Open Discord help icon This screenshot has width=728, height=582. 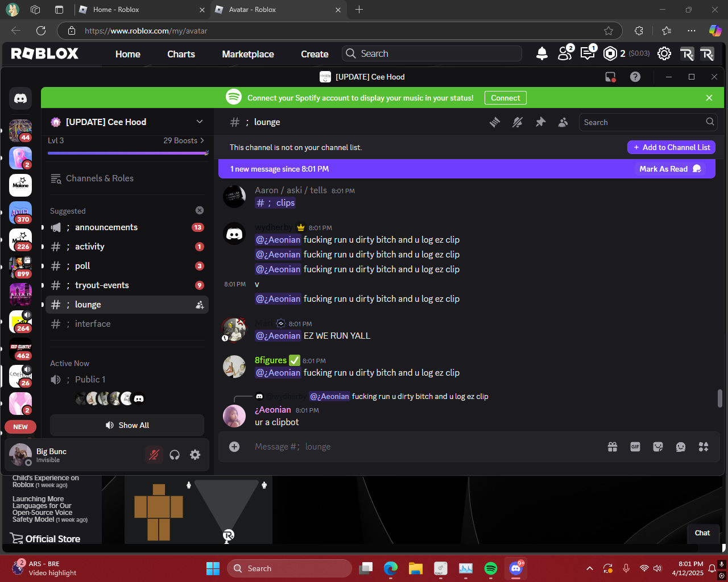coord(635,77)
